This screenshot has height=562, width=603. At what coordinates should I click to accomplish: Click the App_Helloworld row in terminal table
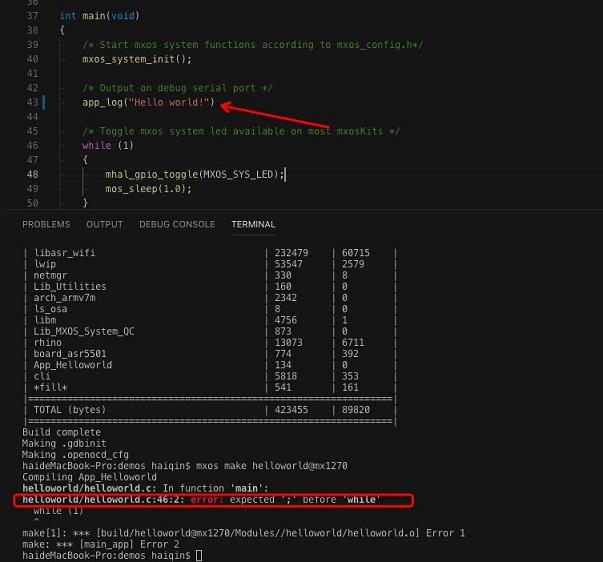tap(210, 365)
